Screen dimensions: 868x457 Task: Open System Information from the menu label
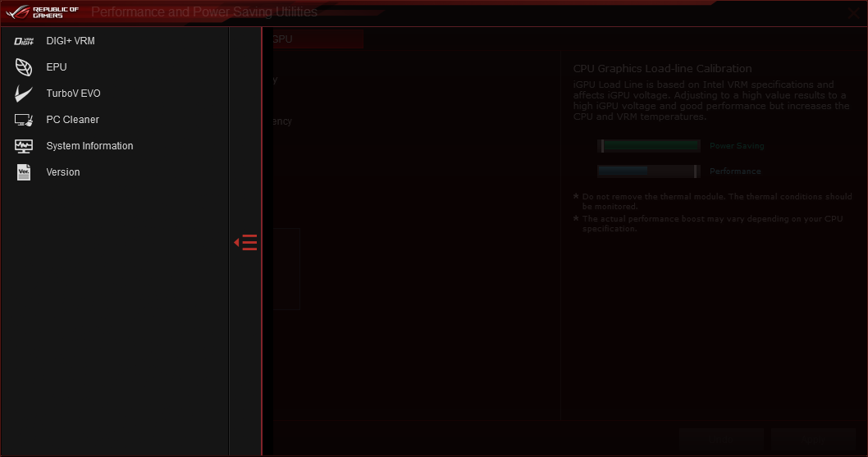tap(89, 146)
